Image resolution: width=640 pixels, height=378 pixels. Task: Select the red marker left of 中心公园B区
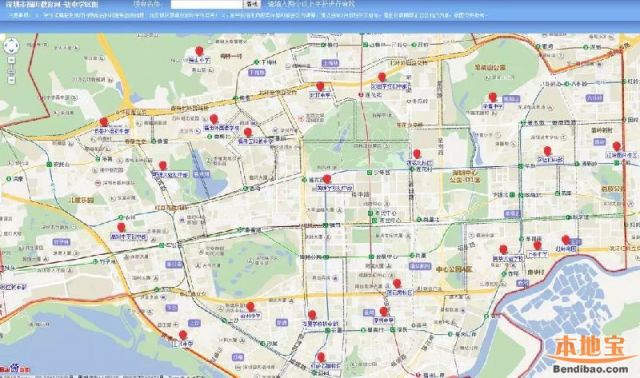point(397,283)
